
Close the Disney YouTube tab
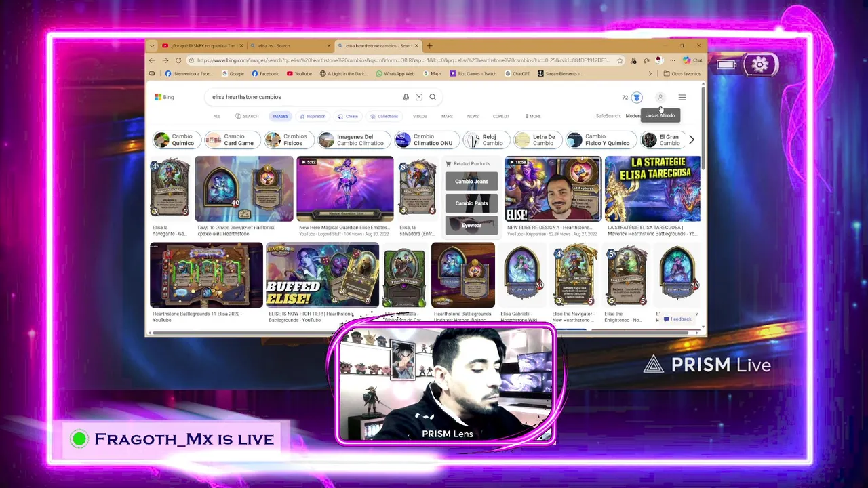pos(241,46)
